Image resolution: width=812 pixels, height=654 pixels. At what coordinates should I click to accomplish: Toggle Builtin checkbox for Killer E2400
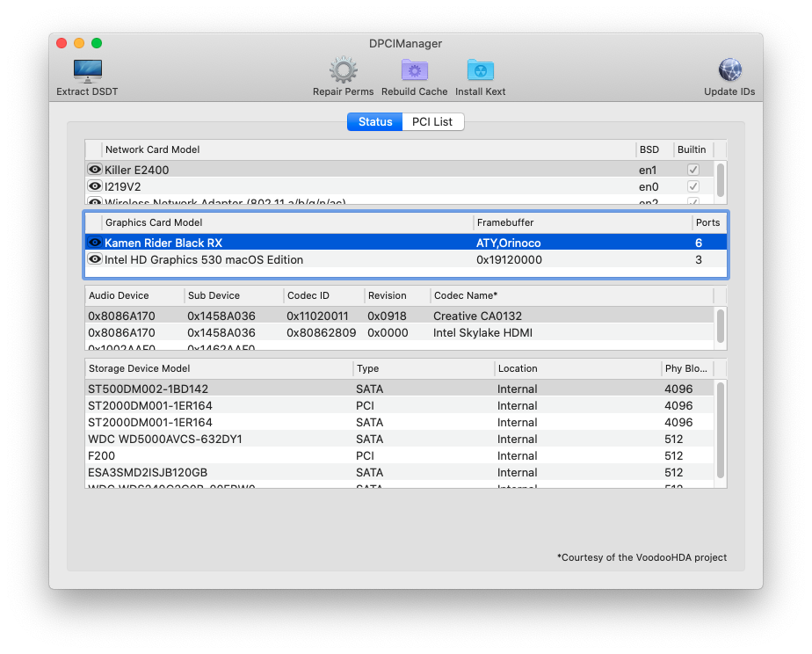[692, 170]
